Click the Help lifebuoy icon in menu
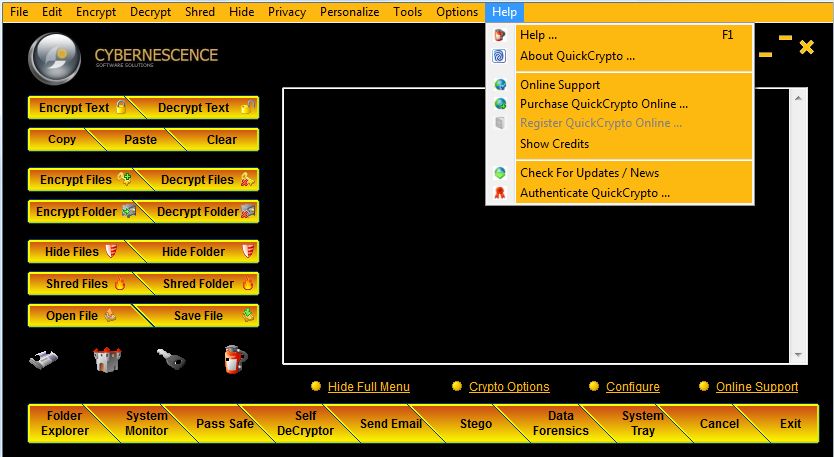Screen dimensions: 834x457 point(499,36)
